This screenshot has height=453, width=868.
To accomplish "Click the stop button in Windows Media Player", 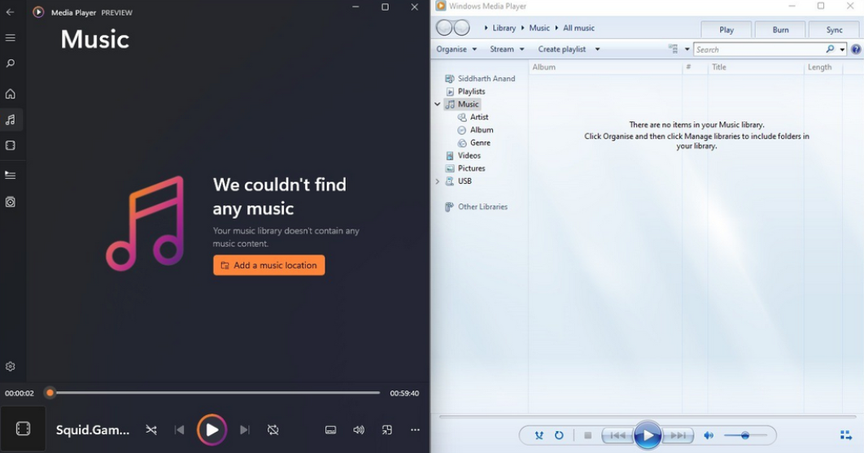I will click(x=588, y=435).
